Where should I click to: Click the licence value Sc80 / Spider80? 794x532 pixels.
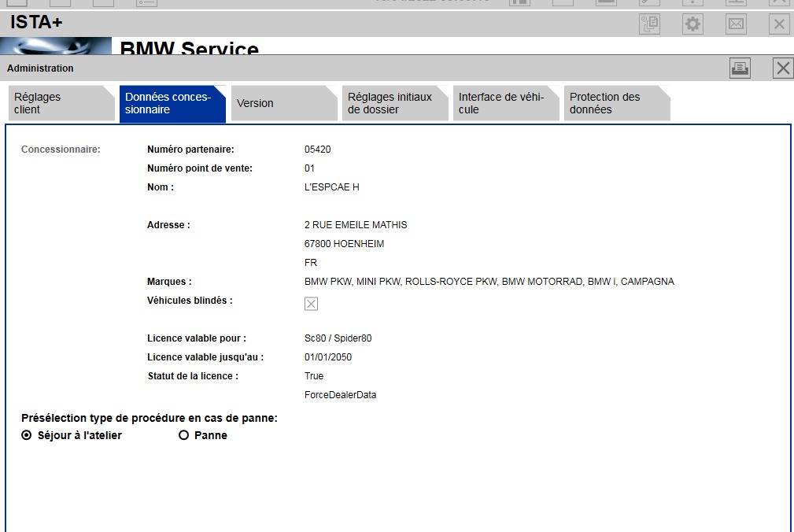pos(338,338)
